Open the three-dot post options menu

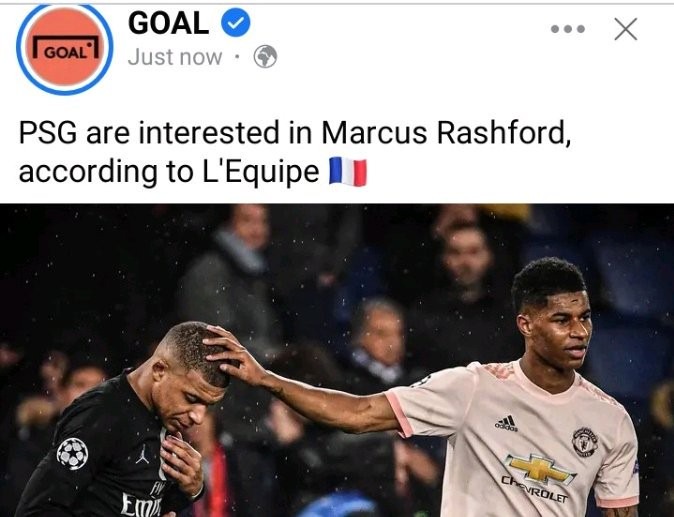[x=568, y=29]
